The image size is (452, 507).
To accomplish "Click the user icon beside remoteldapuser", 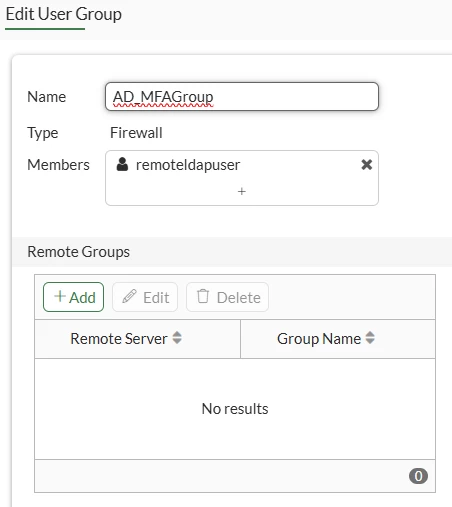I will pos(122,164).
